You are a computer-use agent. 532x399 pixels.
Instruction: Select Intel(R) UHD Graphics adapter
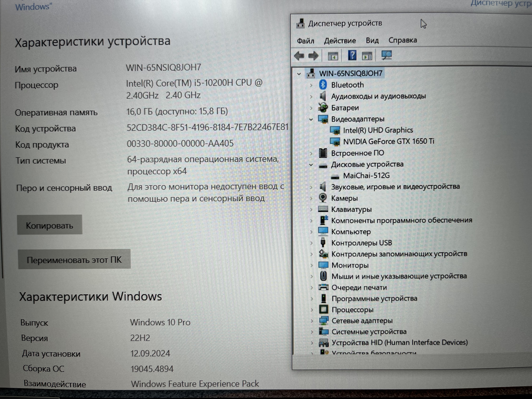[378, 130]
